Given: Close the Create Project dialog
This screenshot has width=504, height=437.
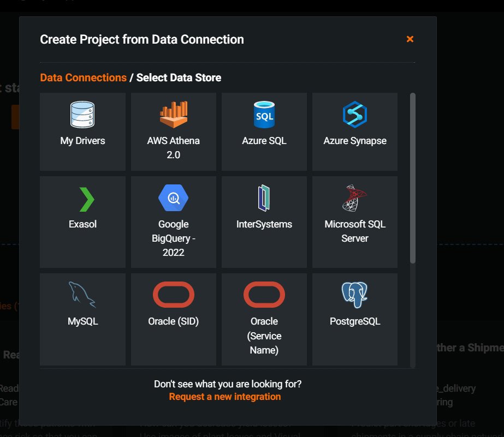Looking at the screenshot, I should [x=410, y=39].
